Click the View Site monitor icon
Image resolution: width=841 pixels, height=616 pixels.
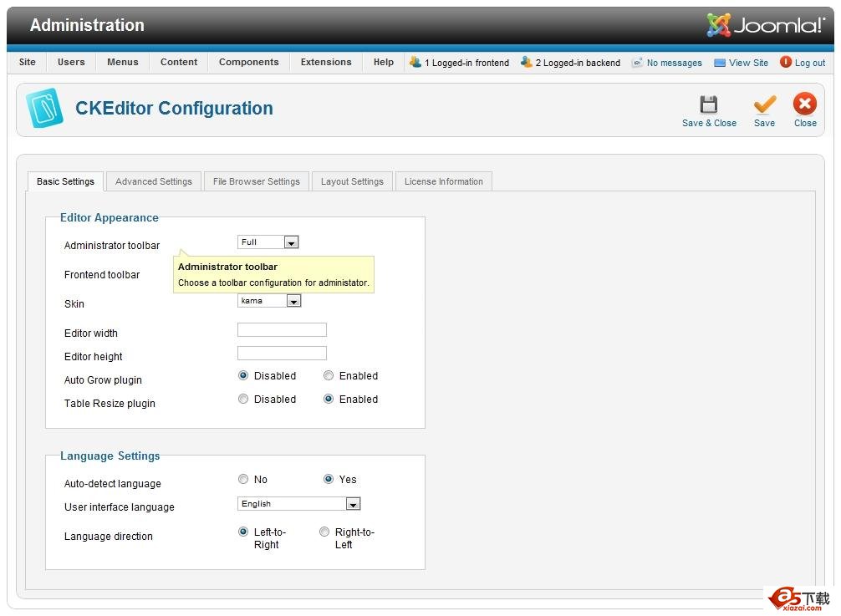tap(720, 63)
